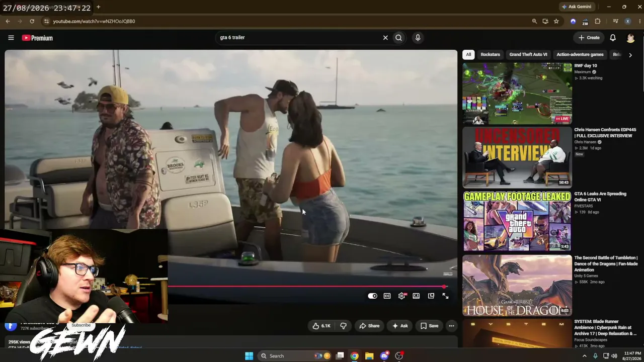Go to YouTube Premium home logo
The width and height of the screenshot is (644, 362).
click(x=37, y=38)
